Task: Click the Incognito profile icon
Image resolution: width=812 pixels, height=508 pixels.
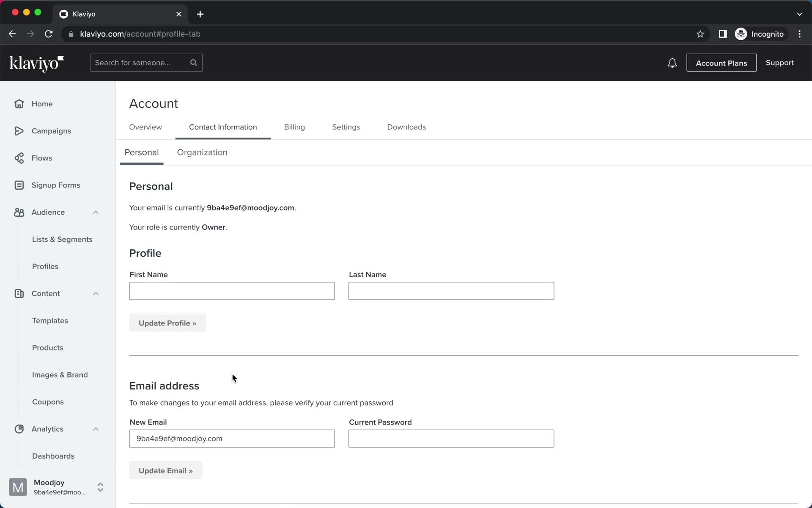Action: point(741,34)
